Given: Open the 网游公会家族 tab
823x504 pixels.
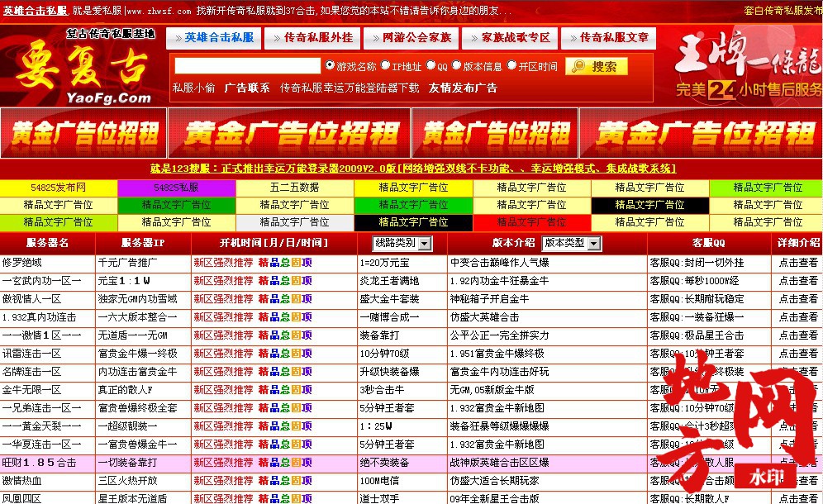Looking at the screenshot, I should [411, 38].
